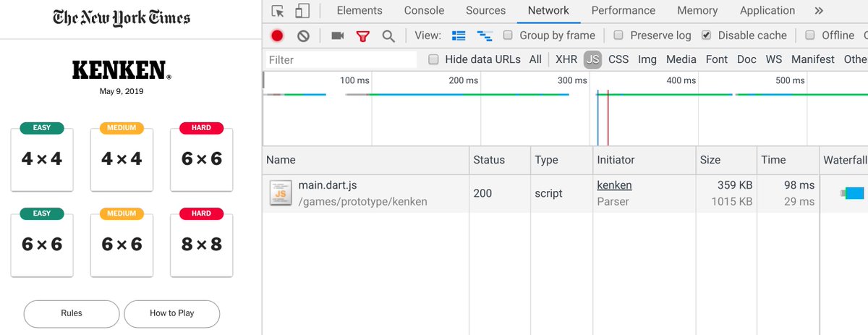The width and height of the screenshot is (868, 335).
Task: Click the 98 ms time value
Action: (799, 185)
